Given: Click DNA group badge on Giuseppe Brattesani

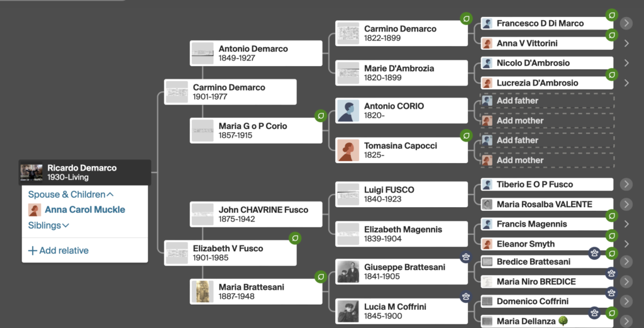Looking at the screenshot, I should (466, 257).
